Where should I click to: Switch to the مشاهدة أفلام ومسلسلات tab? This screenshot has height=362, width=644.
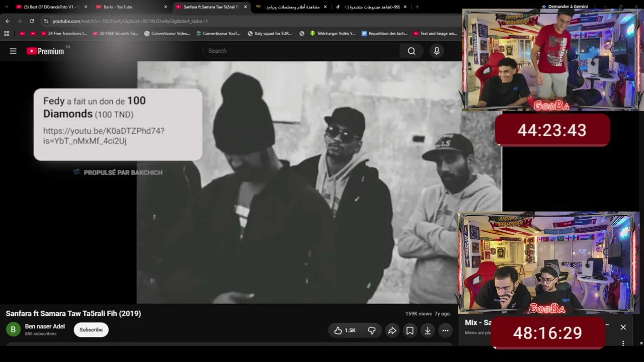291,7
